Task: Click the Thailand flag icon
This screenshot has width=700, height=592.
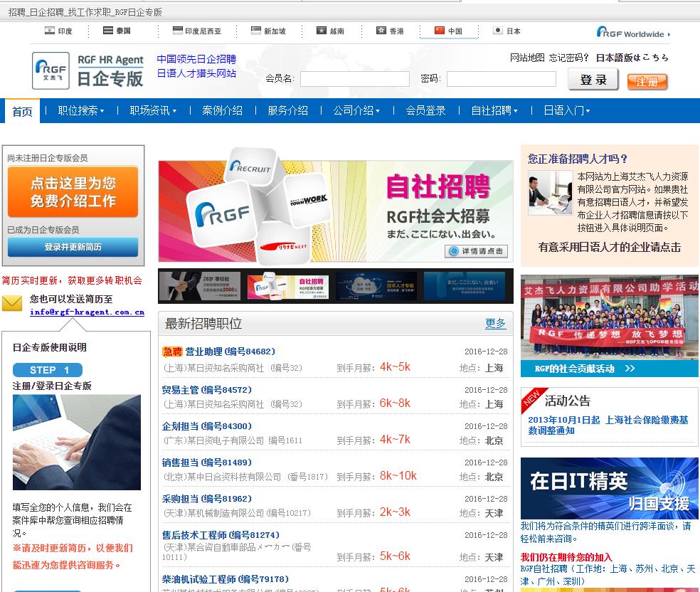Action: coord(107,31)
